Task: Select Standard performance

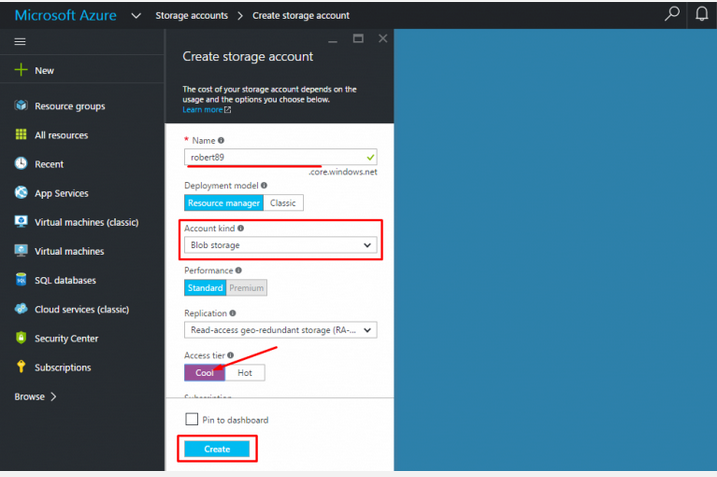Action: pyautogui.click(x=205, y=288)
